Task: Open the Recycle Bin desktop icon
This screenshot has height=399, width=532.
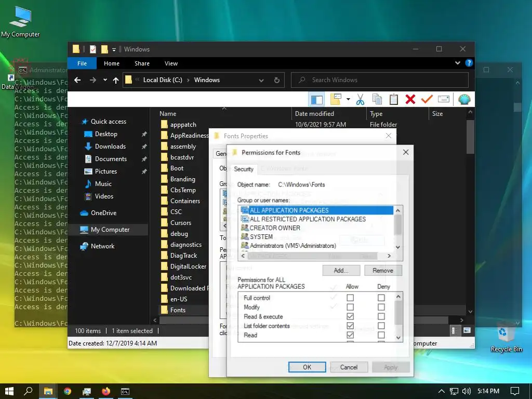Action: (506, 337)
